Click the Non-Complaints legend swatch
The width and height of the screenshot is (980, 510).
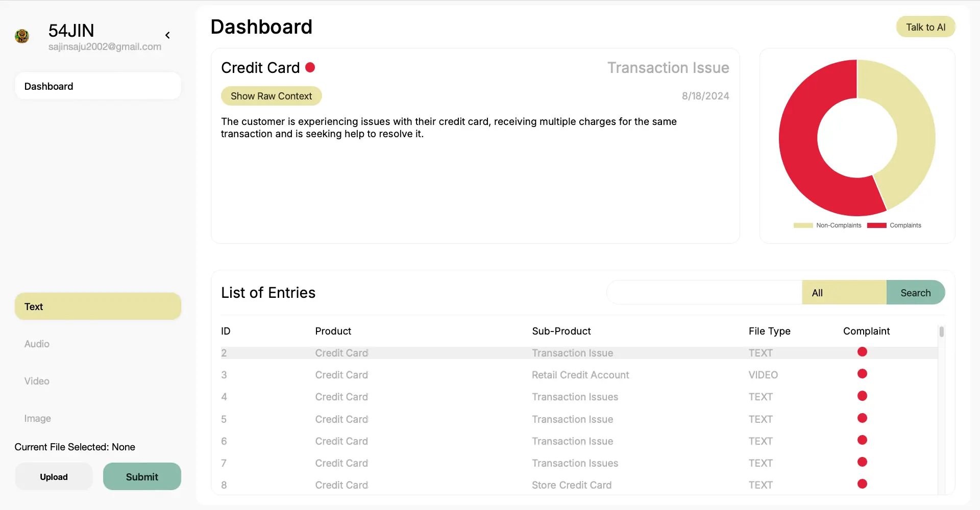(803, 225)
